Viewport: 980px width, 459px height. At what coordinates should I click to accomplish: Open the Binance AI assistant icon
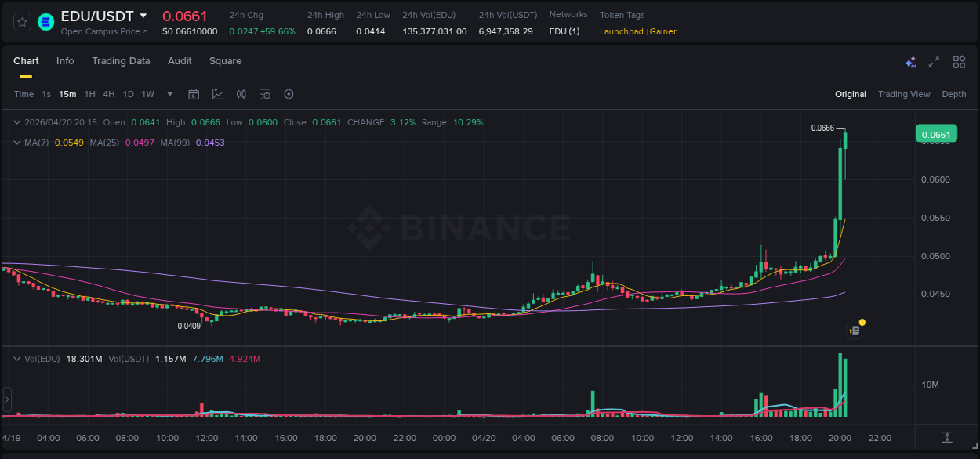910,62
